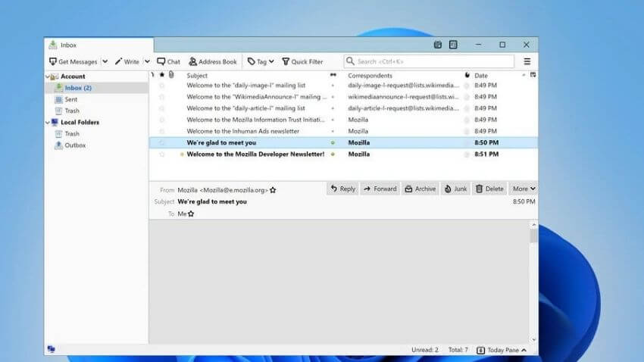Open the hamburger application menu
Viewport: 644px width, 362px height.
point(527,61)
